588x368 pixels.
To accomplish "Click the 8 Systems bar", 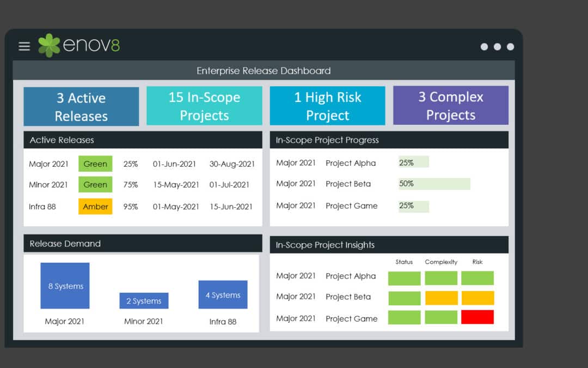I will coord(65,286).
